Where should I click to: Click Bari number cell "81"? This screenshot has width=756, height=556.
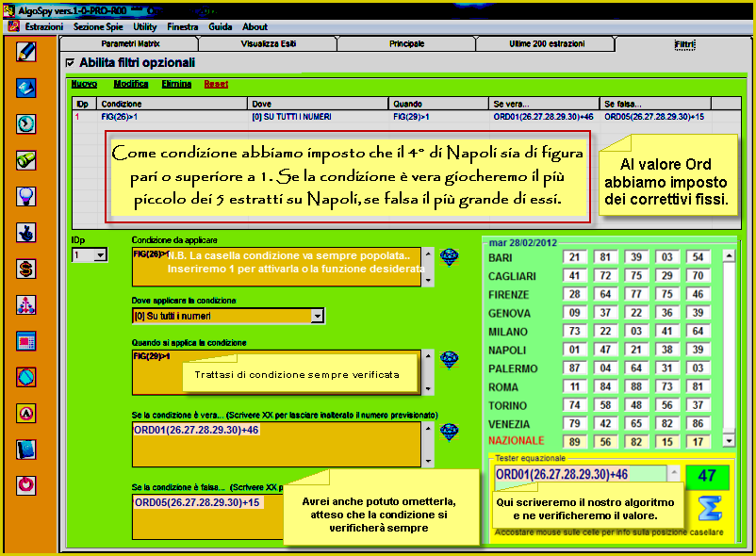click(605, 257)
